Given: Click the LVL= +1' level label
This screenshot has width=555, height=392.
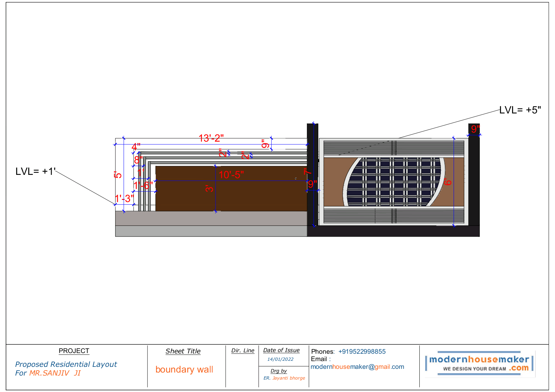Looking at the screenshot, I should point(36,171).
